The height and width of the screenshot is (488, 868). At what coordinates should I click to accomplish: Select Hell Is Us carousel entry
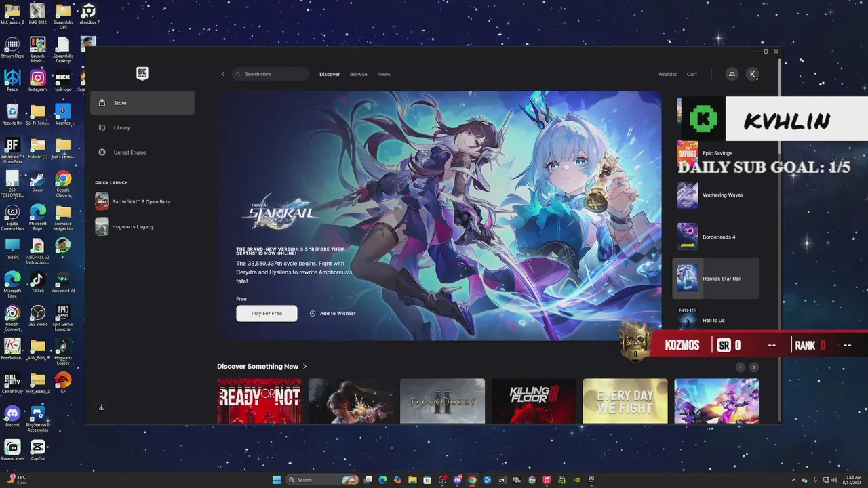click(x=715, y=319)
